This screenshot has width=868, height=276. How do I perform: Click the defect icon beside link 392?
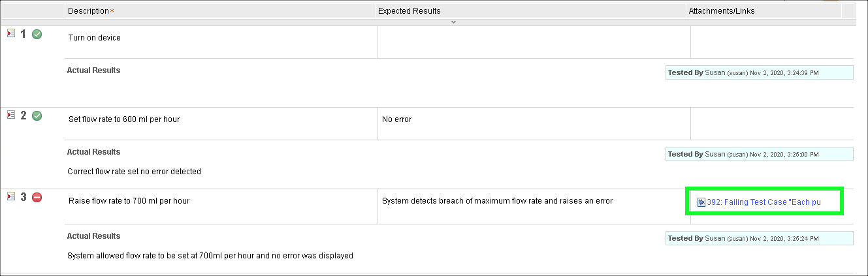point(701,202)
